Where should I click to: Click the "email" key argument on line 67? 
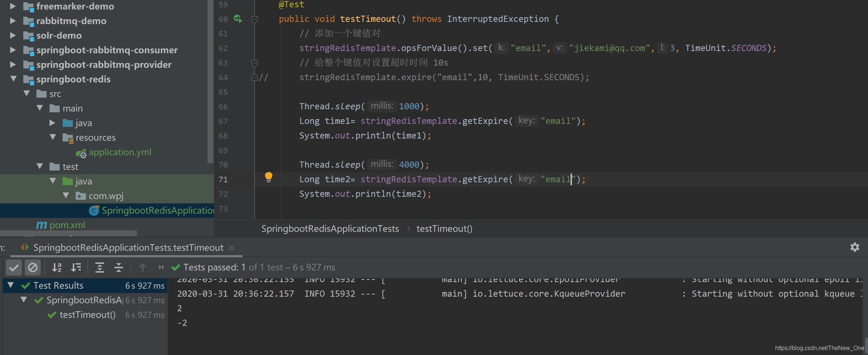558,121
